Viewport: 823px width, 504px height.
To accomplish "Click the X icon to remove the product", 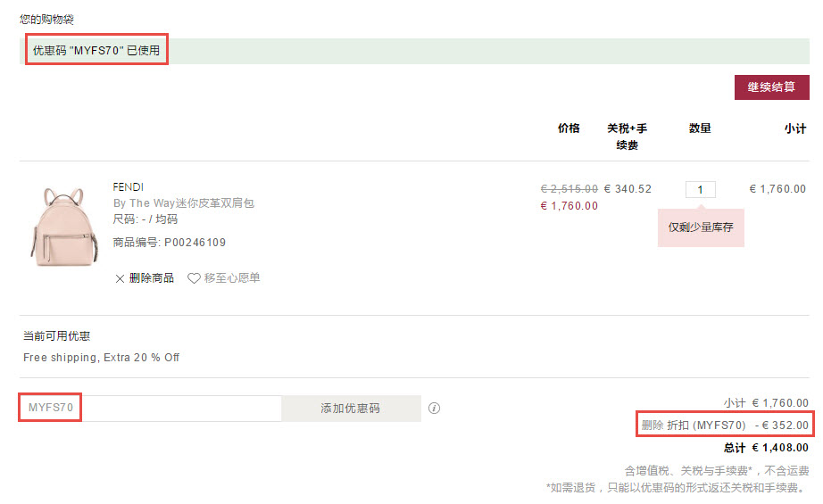I will tap(120, 278).
